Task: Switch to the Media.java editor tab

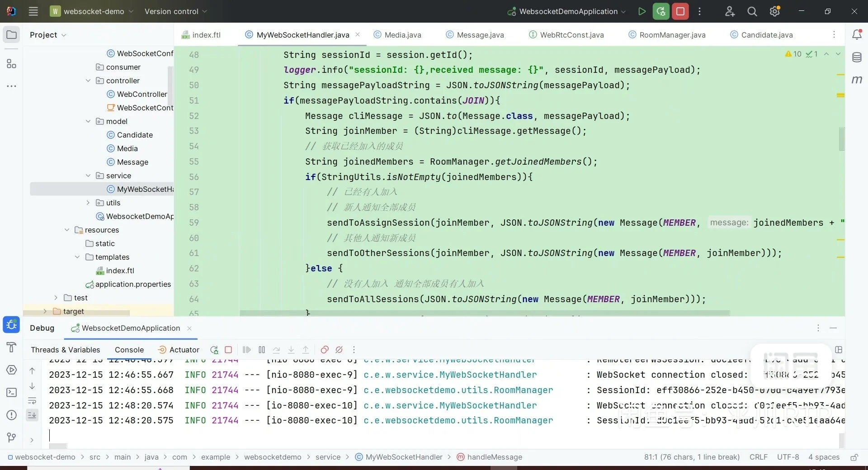Action: point(397,35)
